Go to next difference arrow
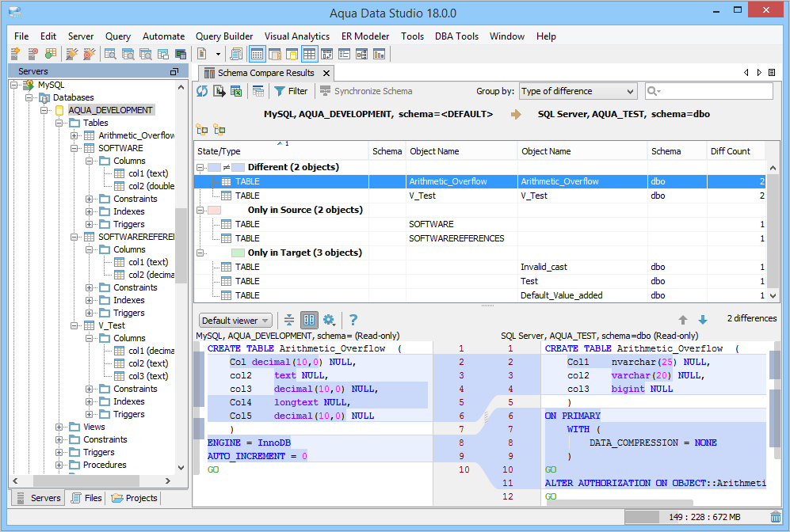This screenshot has height=532, width=790. (x=703, y=320)
